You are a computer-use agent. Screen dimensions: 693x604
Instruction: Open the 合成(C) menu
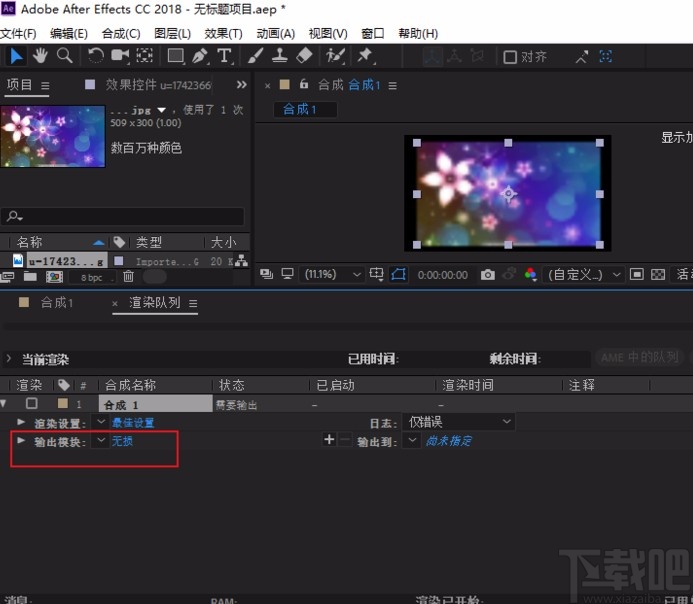coord(121,34)
